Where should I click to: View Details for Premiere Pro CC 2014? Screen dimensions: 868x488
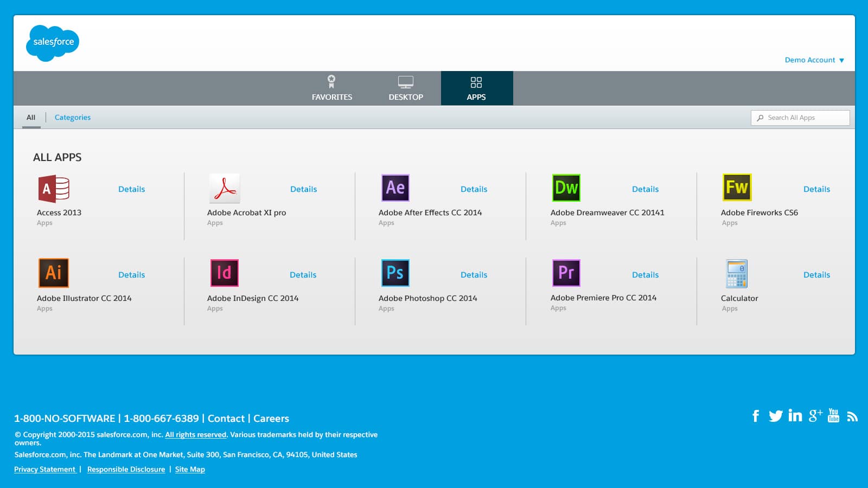tap(645, 275)
